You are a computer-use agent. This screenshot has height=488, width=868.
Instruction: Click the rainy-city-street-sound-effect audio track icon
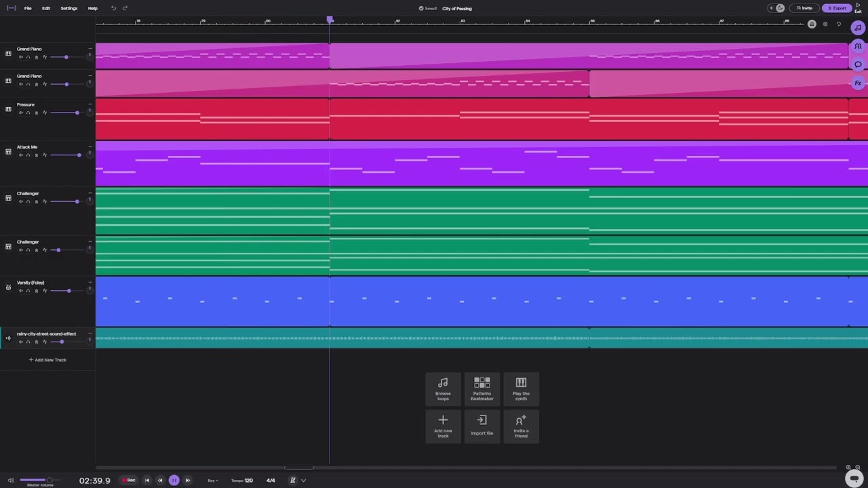8,338
